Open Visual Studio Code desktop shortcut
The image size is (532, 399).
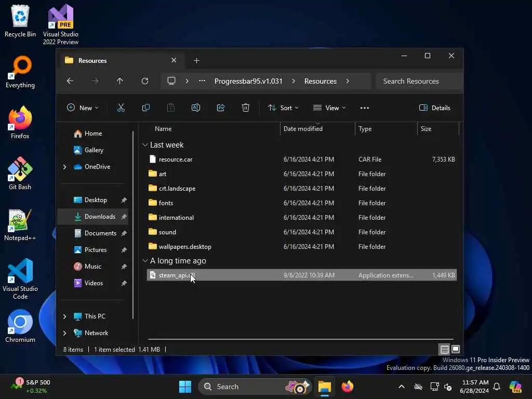pos(20,279)
